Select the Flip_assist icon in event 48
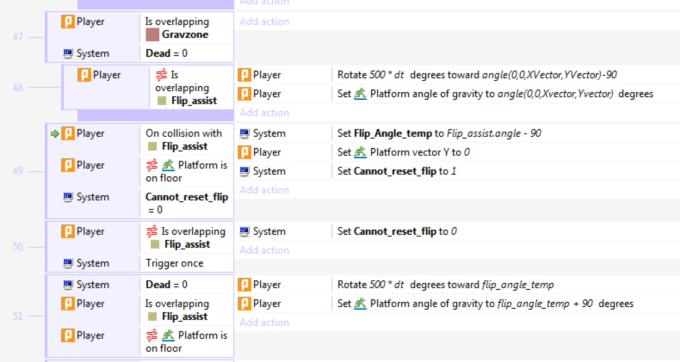This screenshot has width=680, height=362. pyautogui.click(x=162, y=101)
